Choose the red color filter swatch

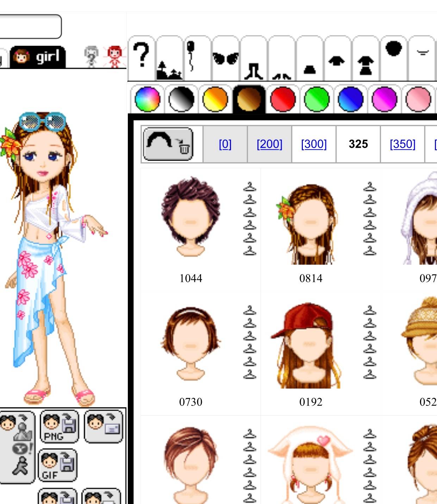283,99
